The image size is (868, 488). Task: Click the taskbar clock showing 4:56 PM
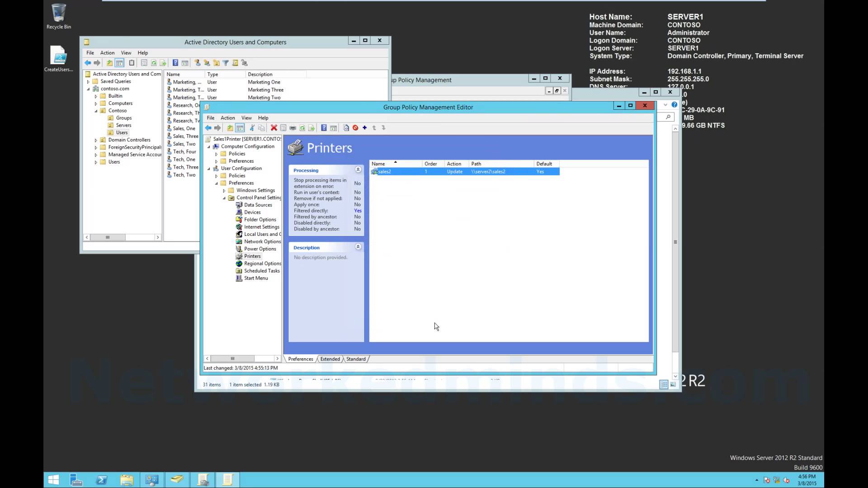(807, 480)
